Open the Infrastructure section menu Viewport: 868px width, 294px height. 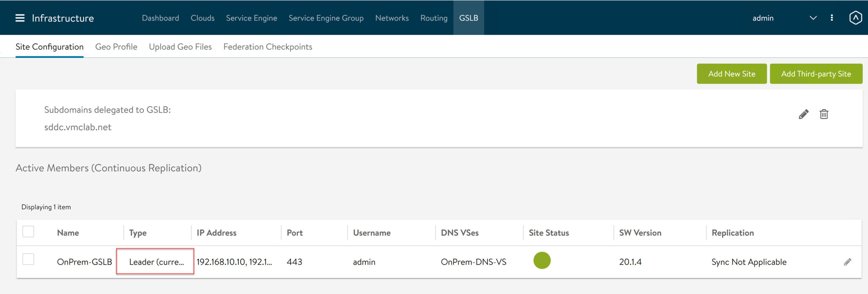pos(63,18)
